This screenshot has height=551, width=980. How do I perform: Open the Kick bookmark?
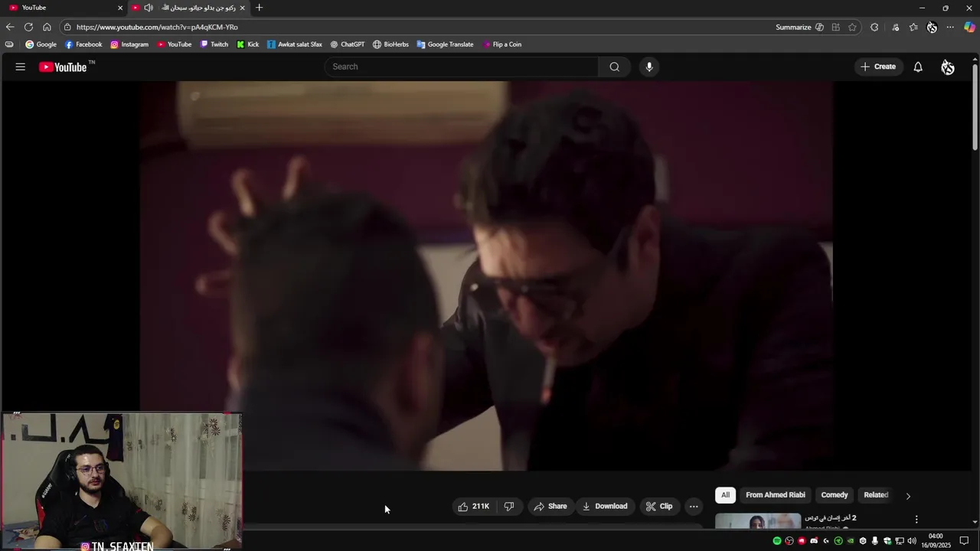coord(248,44)
